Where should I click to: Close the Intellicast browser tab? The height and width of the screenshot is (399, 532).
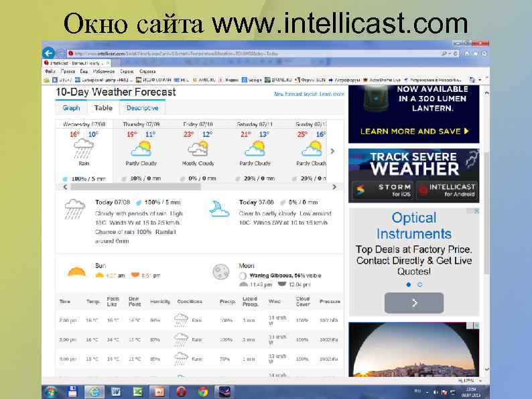108,63
